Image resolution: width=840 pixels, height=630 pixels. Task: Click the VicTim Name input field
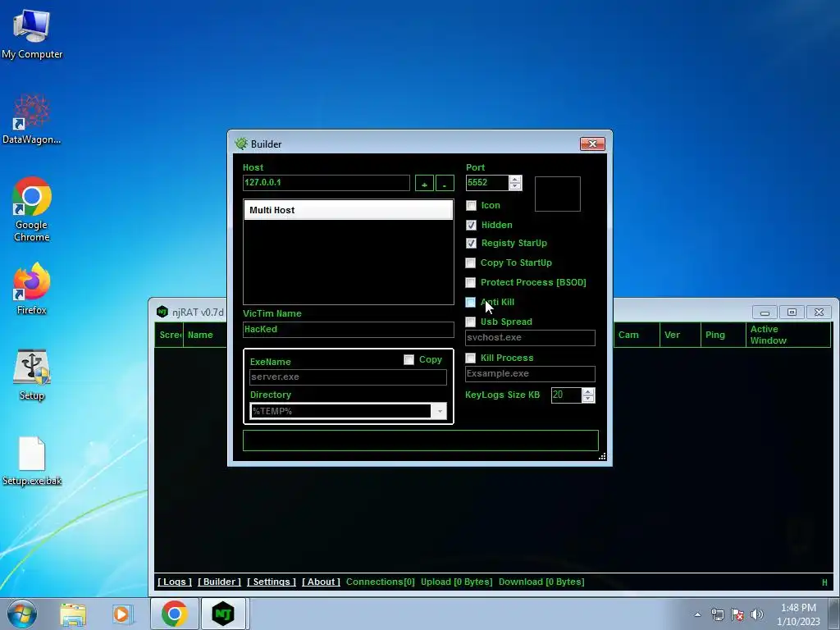coord(348,330)
